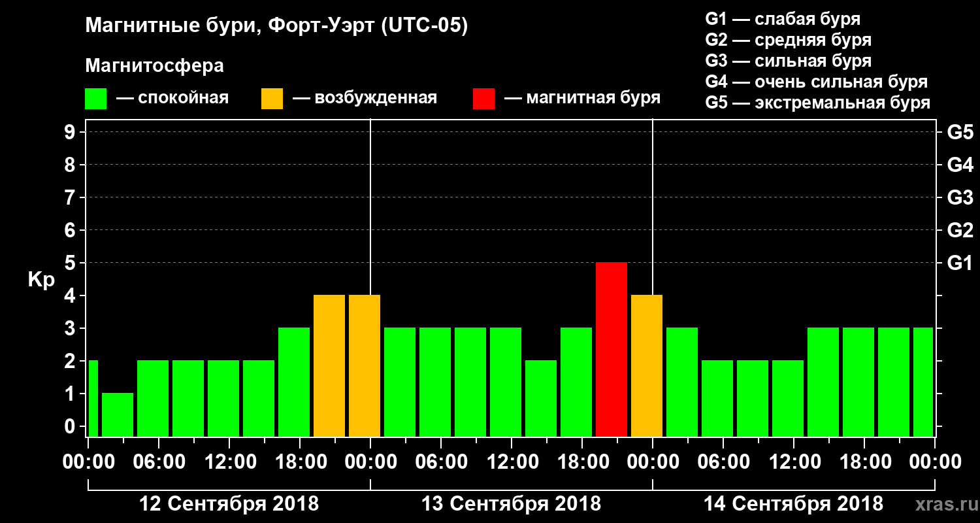980x523 pixels.
Task: Select the orange bar right after the red bar
Action: [x=647, y=366]
